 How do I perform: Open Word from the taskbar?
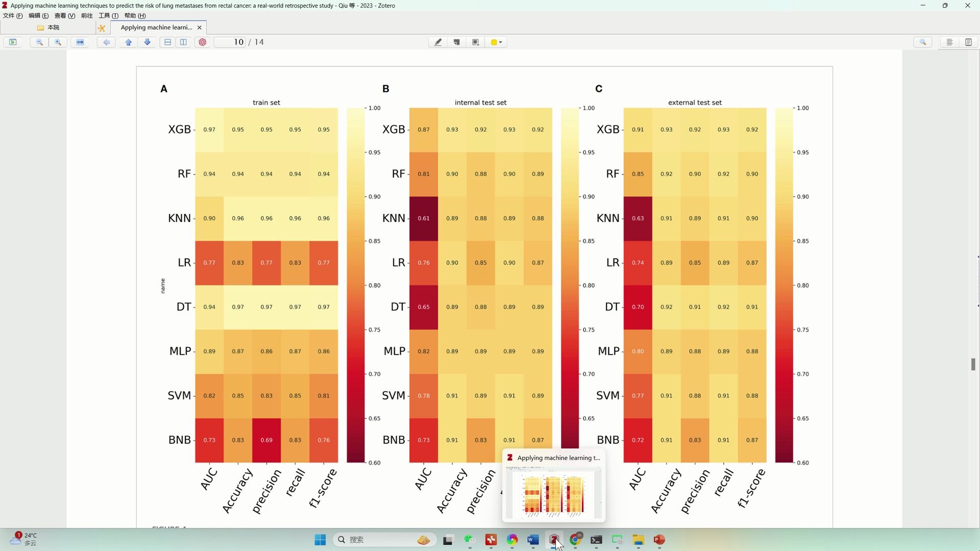[x=533, y=540]
